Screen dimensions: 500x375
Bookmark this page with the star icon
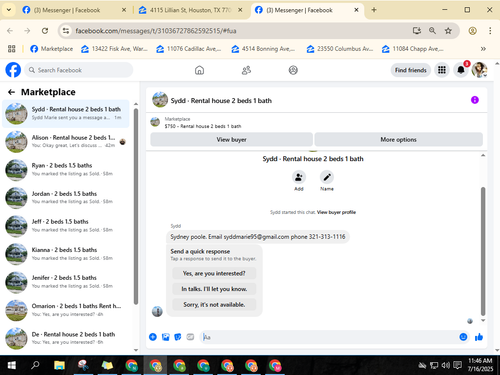448,31
